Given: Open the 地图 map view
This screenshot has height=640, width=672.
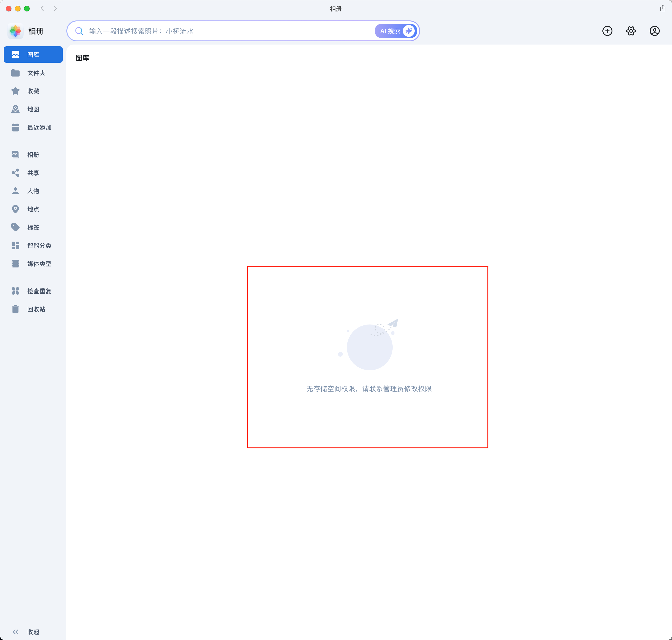Looking at the screenshot, I should (x=33, y=109).
